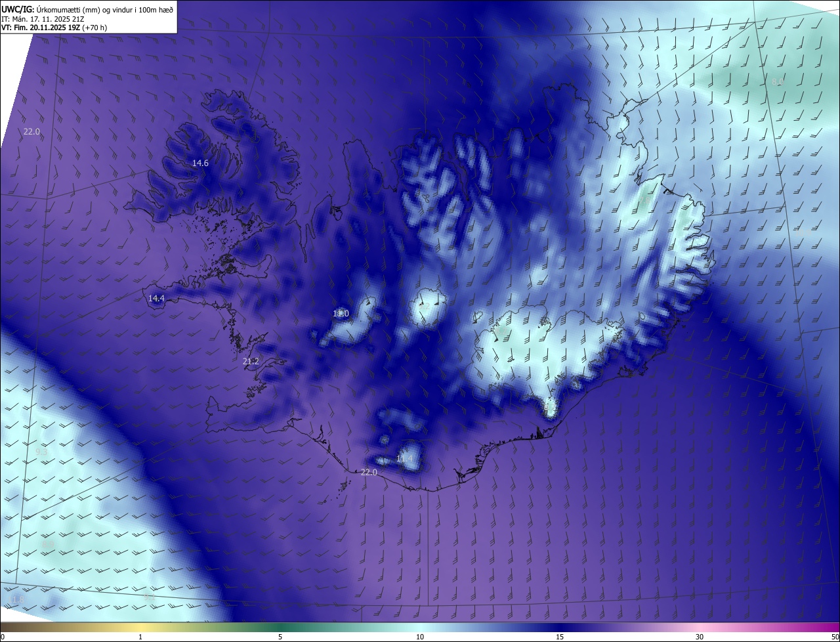Click the color scale tick labeled 15
This screenshot has width=840, height=642.
560,637
